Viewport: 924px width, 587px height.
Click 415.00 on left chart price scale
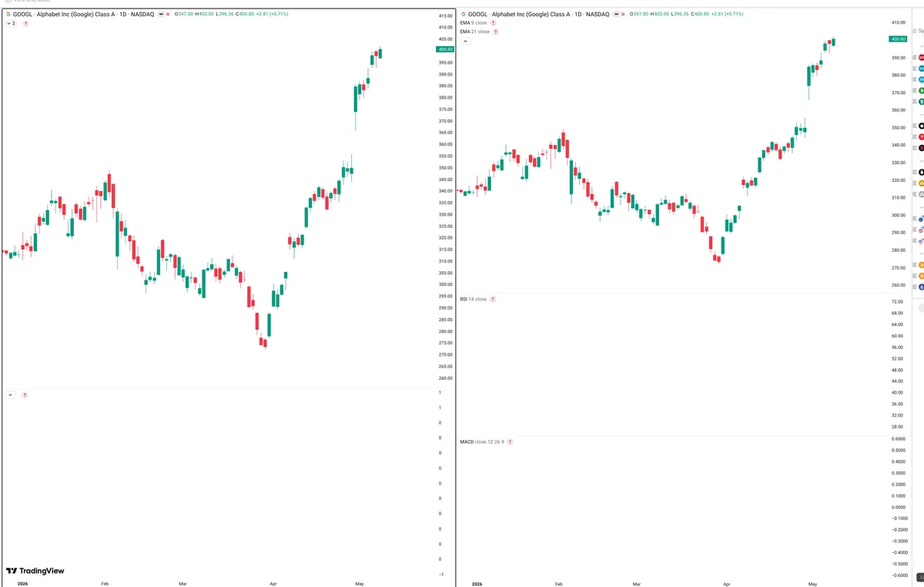(445, 16)
